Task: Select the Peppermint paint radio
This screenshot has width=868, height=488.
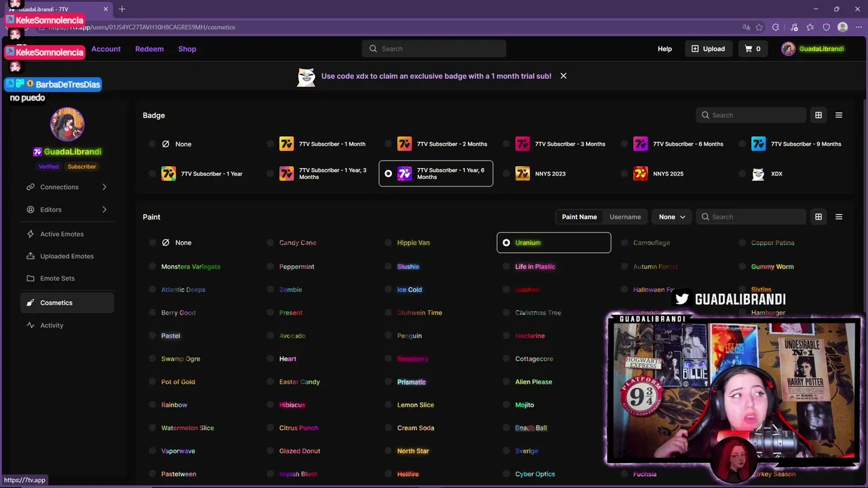Action: tap(271, 266)
